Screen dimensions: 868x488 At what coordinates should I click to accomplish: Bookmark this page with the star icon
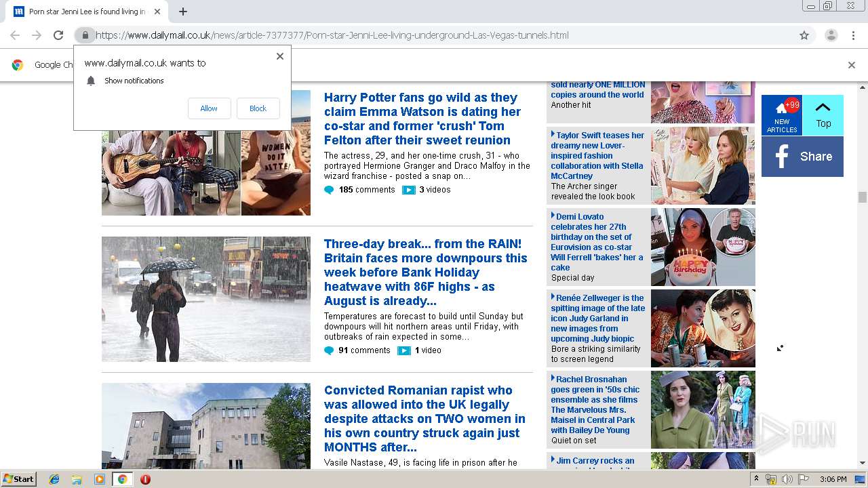pyautogui.click(x=804, y=35)
